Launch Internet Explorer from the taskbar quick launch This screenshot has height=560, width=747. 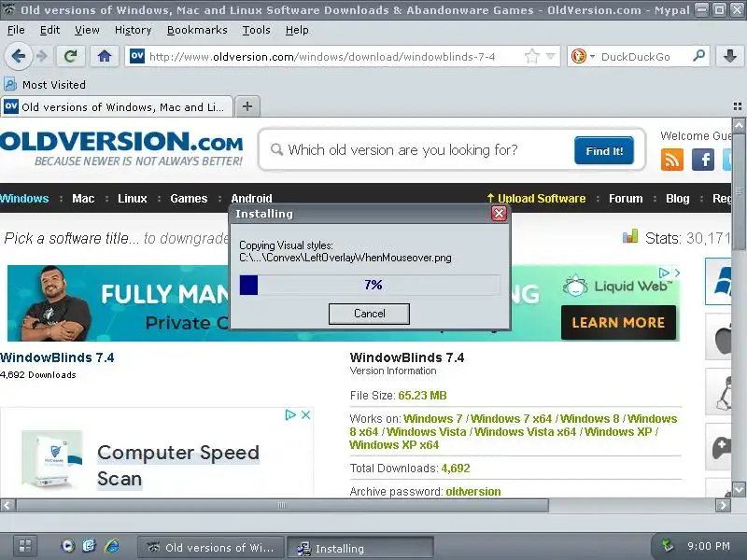coord(112,546)
